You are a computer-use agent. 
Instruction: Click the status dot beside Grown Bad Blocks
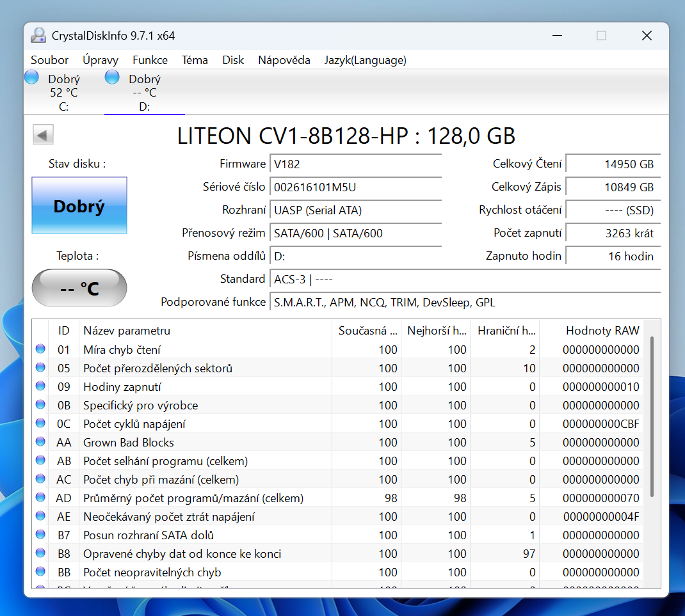[x=40, y=442]
